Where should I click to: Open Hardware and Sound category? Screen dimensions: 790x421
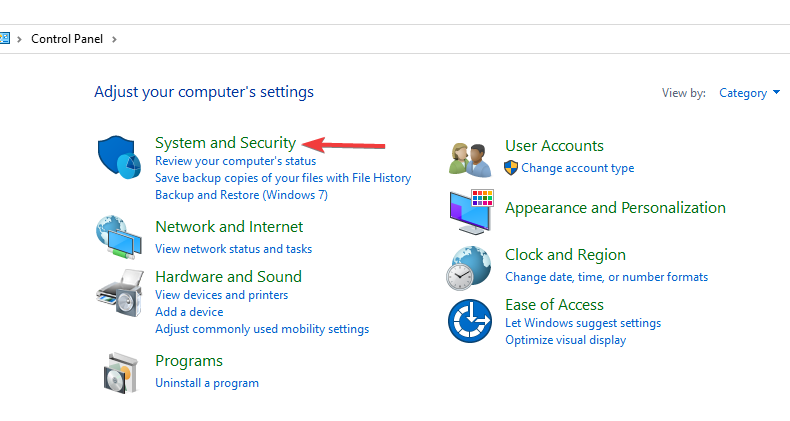(228, 276)
